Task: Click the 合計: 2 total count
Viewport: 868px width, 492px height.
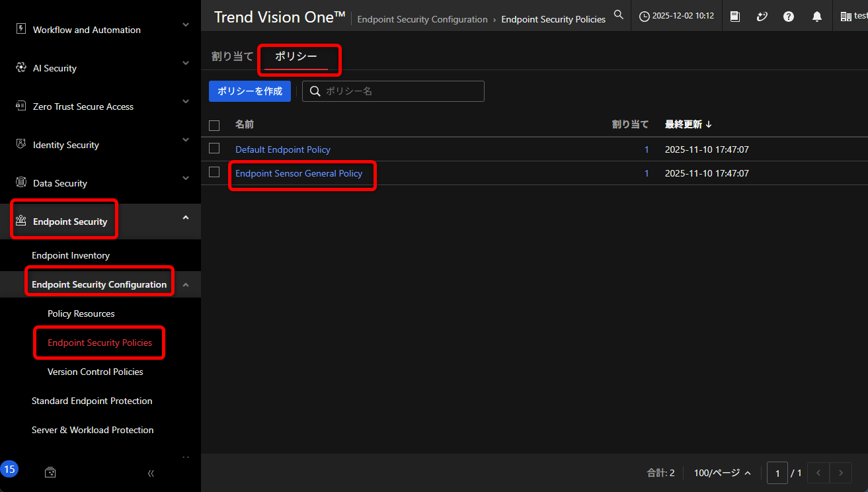Action: [x=660, y=473]
